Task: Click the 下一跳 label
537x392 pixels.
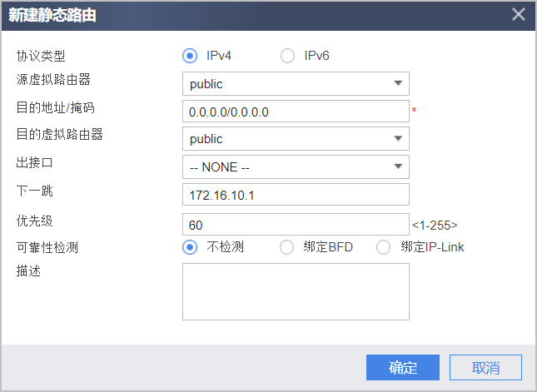Action: pos(35,191)
